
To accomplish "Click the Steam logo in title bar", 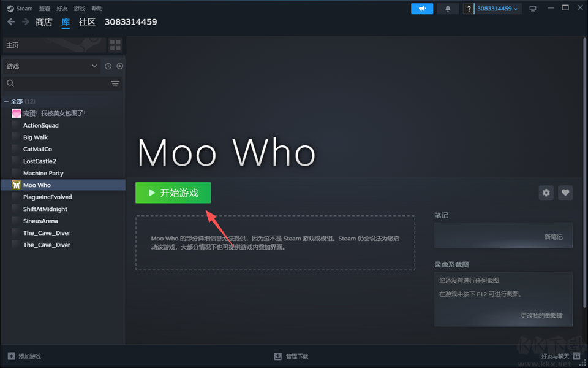I will point(10,8).
